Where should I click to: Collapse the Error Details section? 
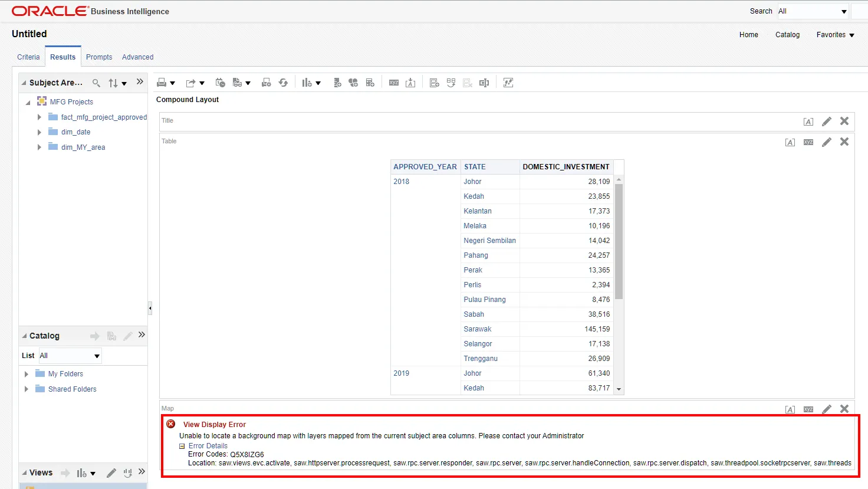pyautogui.click(x=182, y=447)
